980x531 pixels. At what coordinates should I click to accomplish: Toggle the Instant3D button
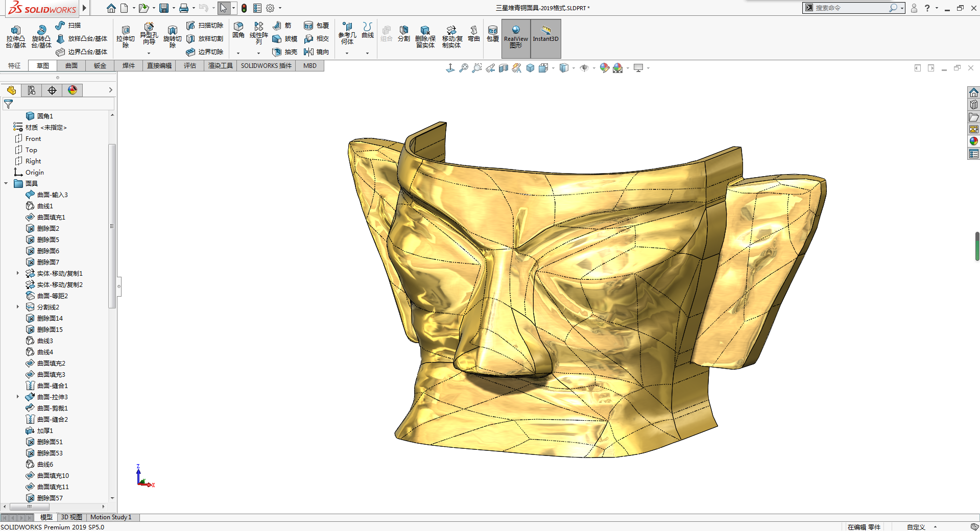(x=546, y=38)
